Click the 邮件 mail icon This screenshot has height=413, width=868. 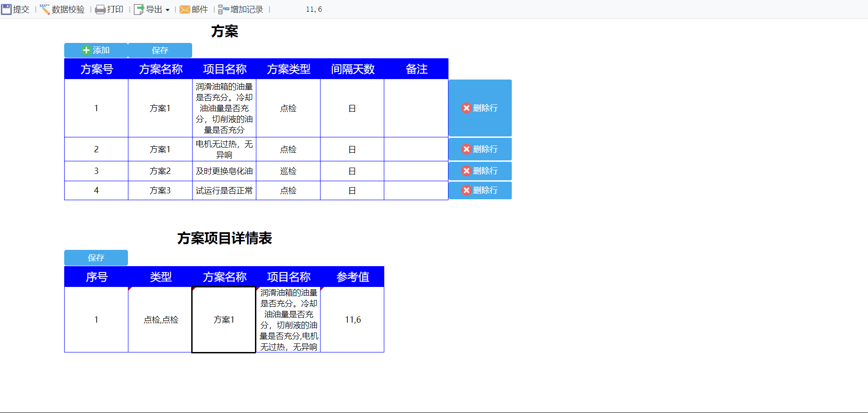(184, 9)
